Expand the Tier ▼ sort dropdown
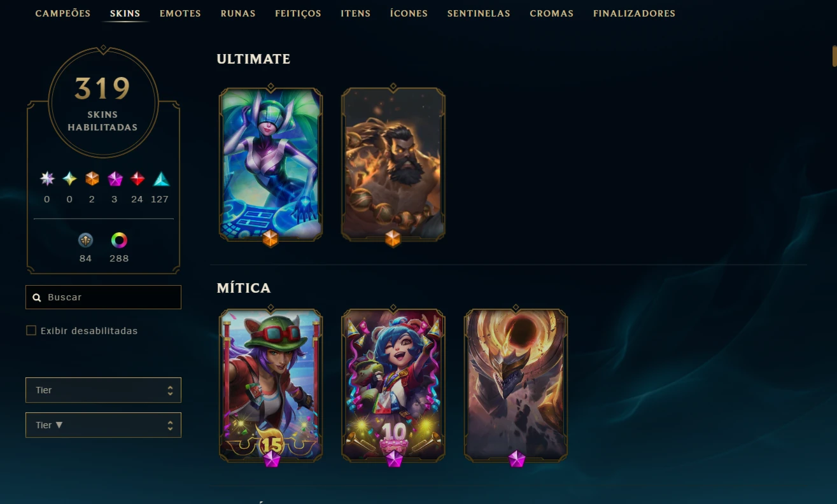 tap(103, 425)
